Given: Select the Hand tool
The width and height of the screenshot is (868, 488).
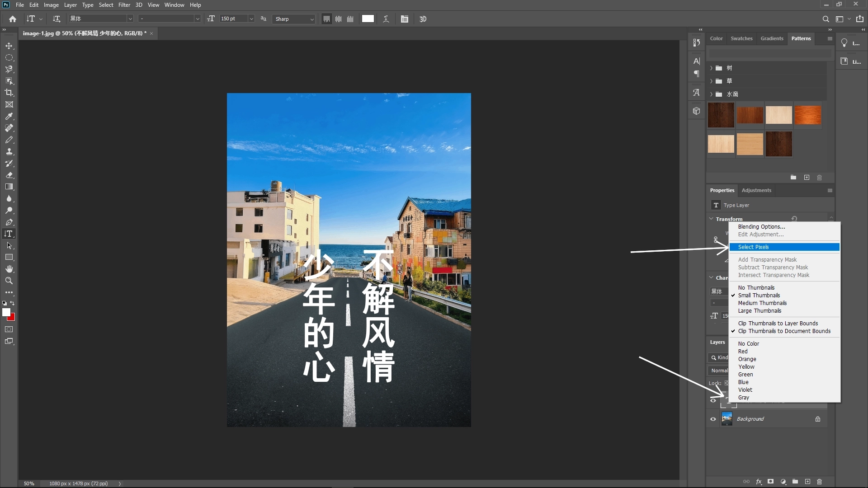Looking at the screenshot, I should click(x=9, y=268).
